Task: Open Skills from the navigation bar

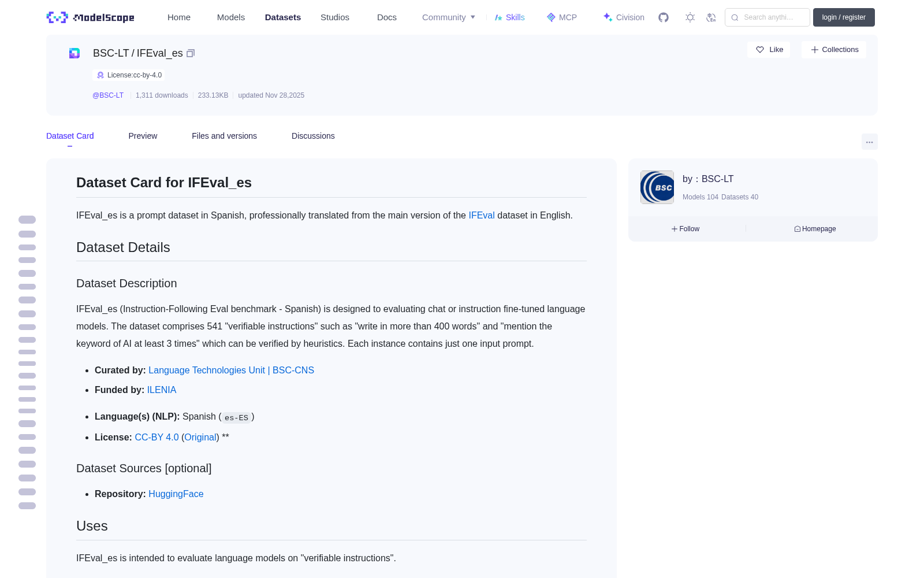Action: coord(509,17)
